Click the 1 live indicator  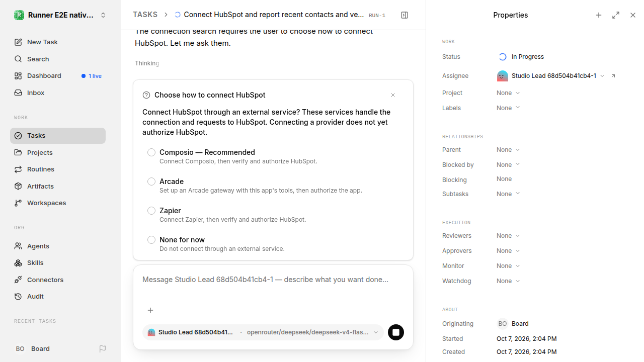(92, 76)
